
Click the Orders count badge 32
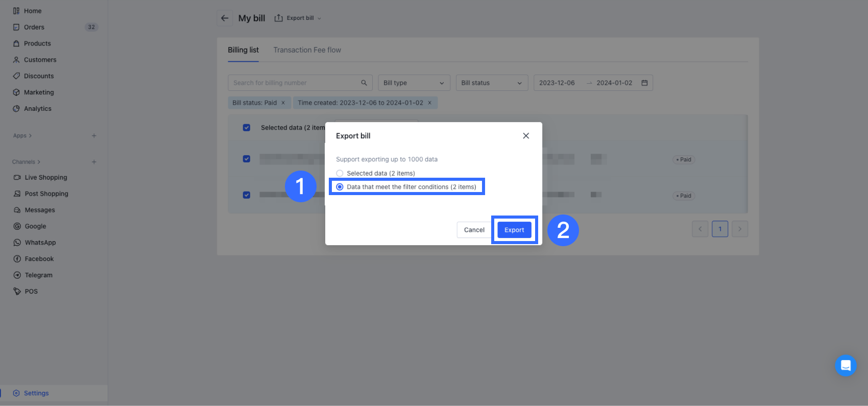91,27
